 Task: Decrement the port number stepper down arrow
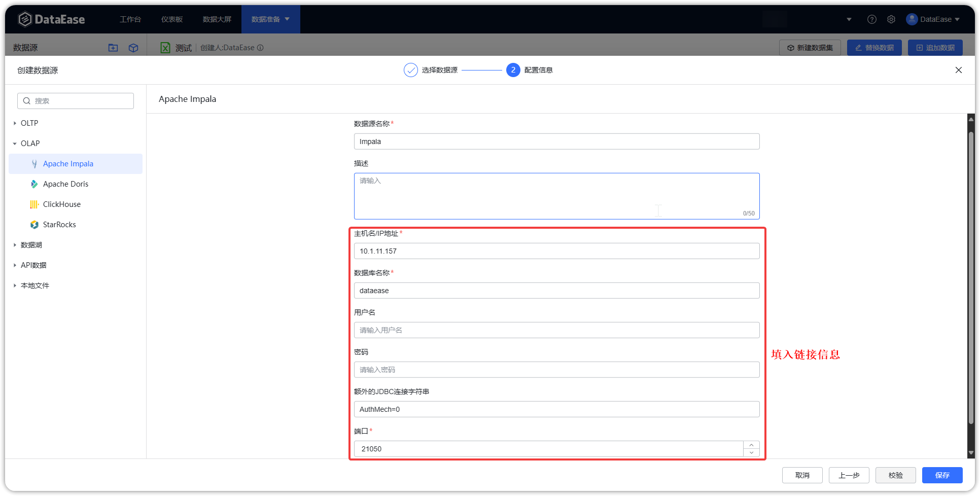(x=751, y=452)
